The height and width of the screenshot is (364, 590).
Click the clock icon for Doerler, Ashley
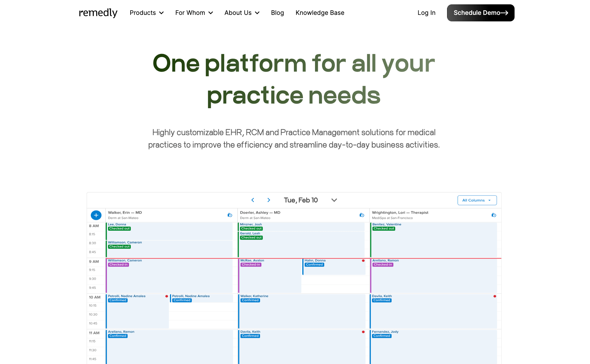[x=362, y=215]
